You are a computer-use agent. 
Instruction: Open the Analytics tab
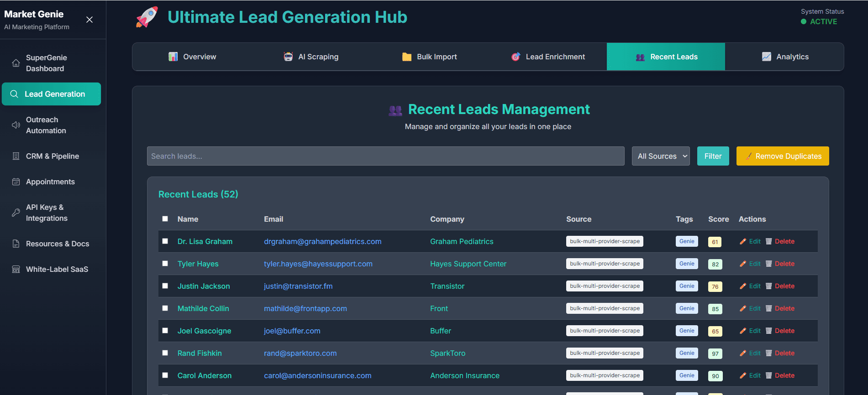pos(785,57)
